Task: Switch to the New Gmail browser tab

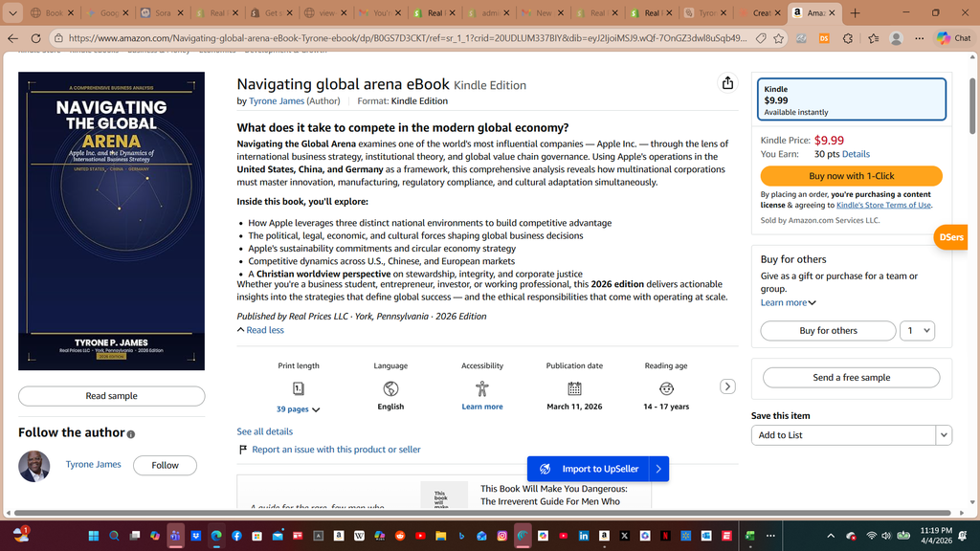Action: pos(544,12)
